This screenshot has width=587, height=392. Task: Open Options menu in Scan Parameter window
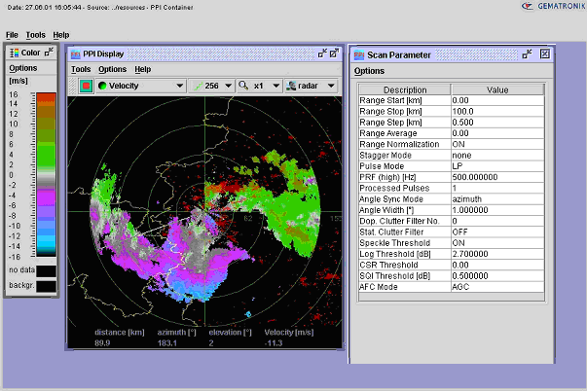(369, 71)
